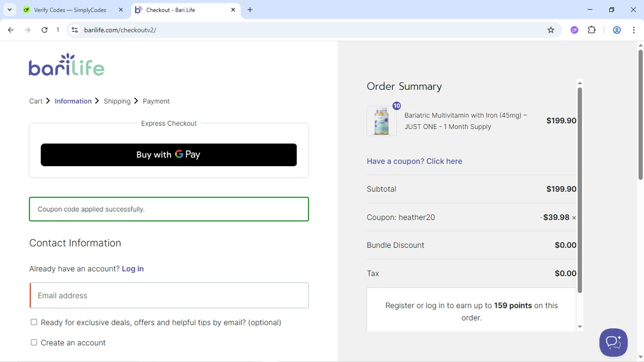Reload the checkout page
Screen dimensions: 644x362
coord(44,30)
